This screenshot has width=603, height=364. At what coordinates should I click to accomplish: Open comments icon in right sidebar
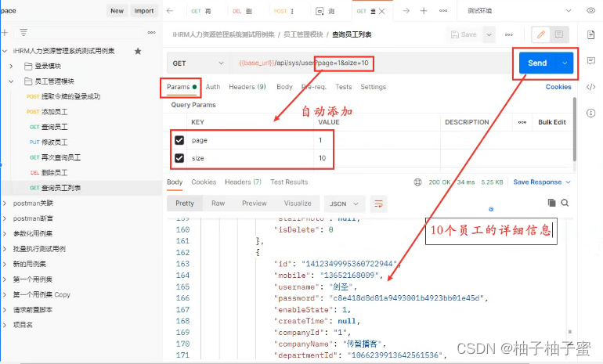click(x=591, y=61)
